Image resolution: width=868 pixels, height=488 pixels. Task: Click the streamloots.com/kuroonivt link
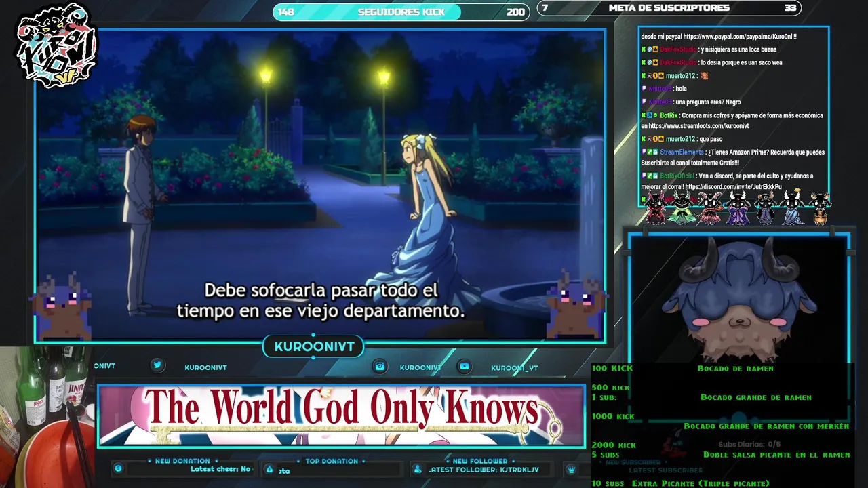[x=698, y=126]
